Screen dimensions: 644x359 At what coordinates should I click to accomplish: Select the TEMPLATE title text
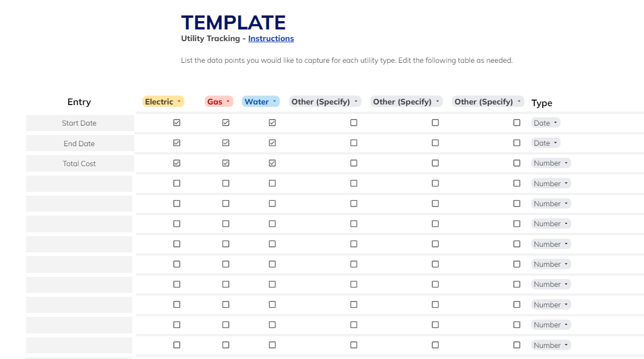pyautogui.click(x=233, y=23)
